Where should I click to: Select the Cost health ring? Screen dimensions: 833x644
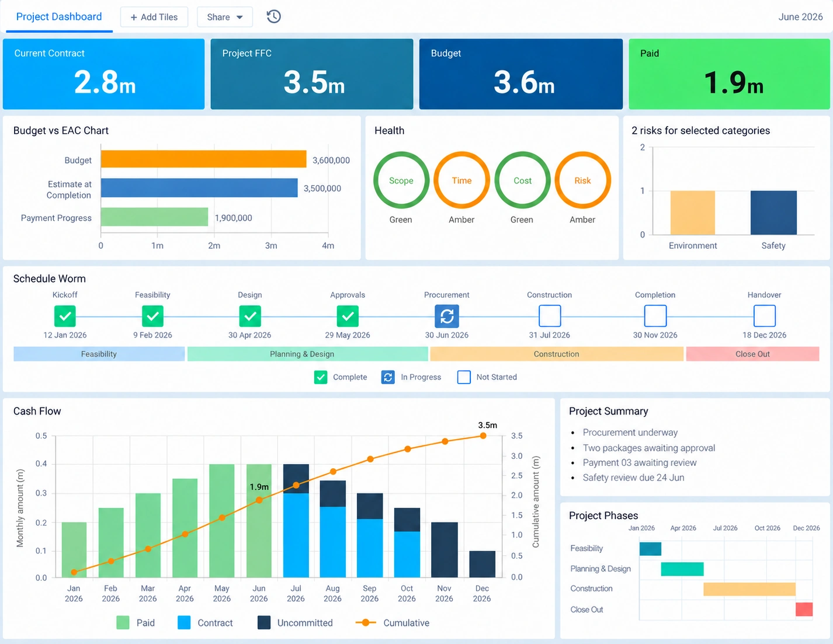(x=522, y=180)
